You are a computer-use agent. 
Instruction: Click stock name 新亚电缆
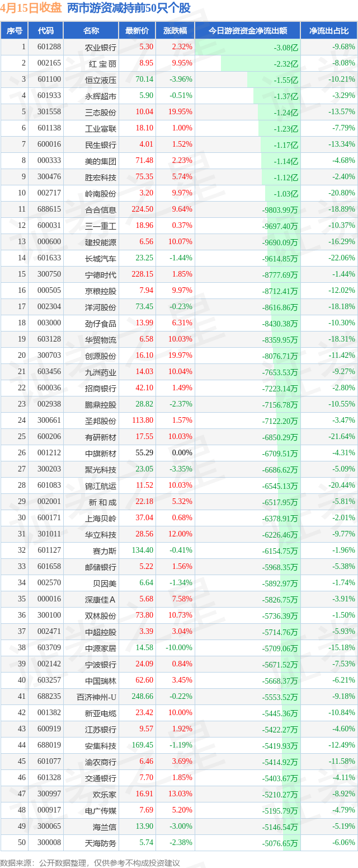pyautogui.click(x=101, y=713)
